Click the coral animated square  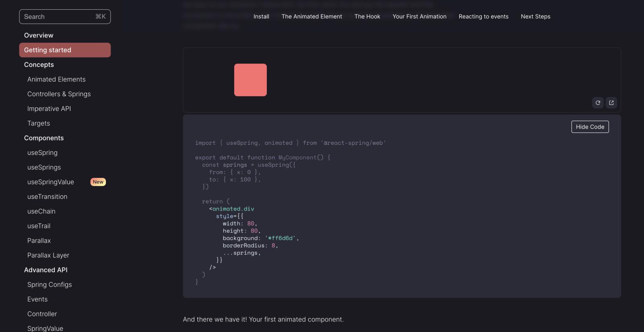[250, 80]
